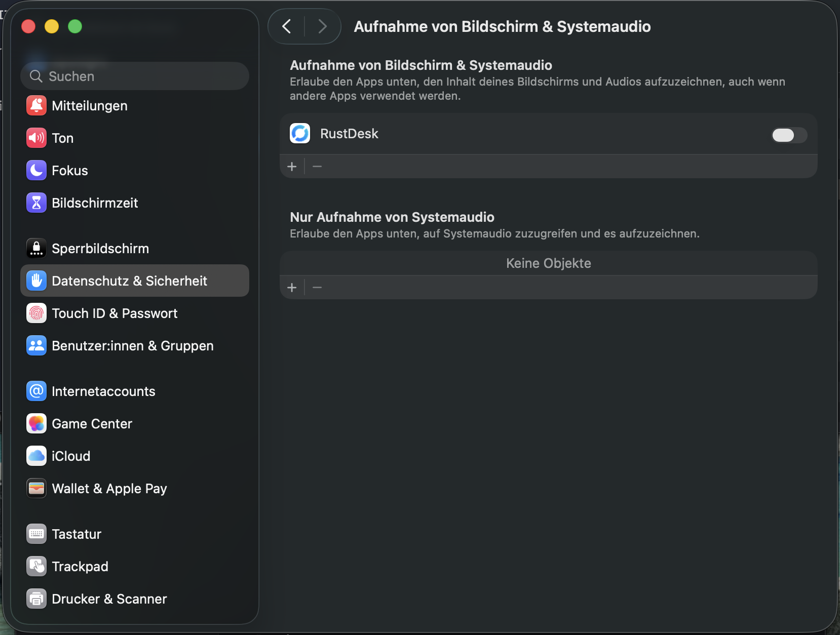Open Mitteilungen settings
This screenshot has width=840, height=635.
tap(89, 105)
